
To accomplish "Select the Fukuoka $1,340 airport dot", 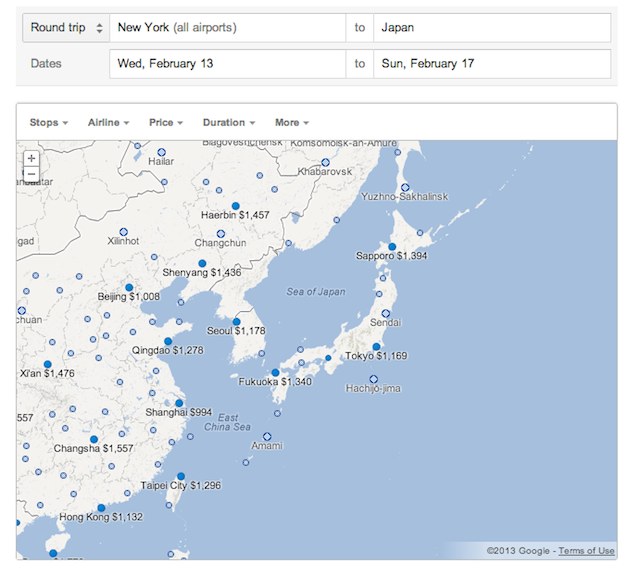I will (x=276, y=373).
